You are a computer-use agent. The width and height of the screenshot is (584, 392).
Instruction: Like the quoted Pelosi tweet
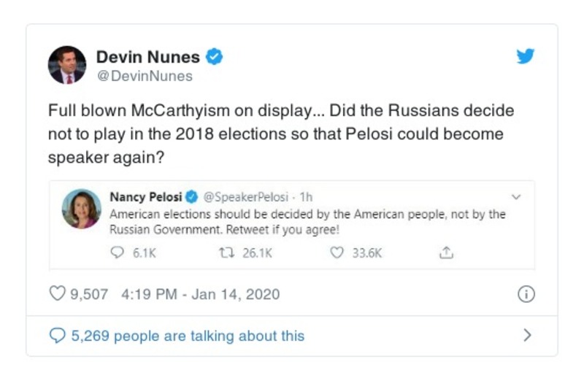tap(337, 253)
